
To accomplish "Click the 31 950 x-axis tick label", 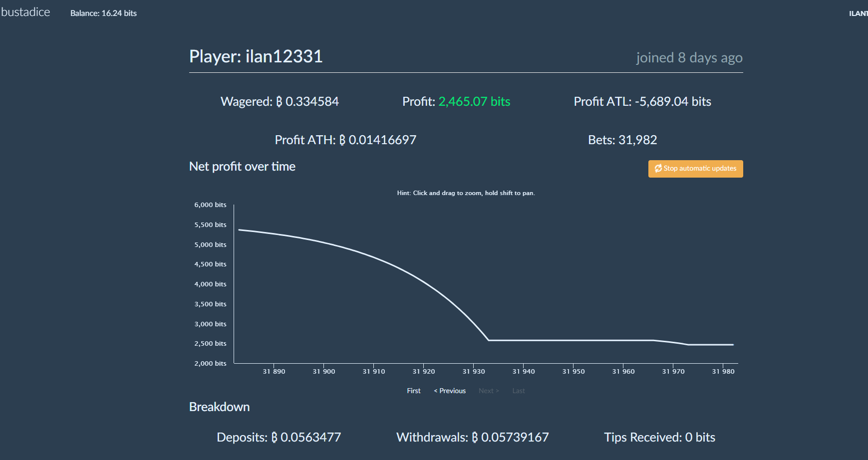I will click(573, 372).
